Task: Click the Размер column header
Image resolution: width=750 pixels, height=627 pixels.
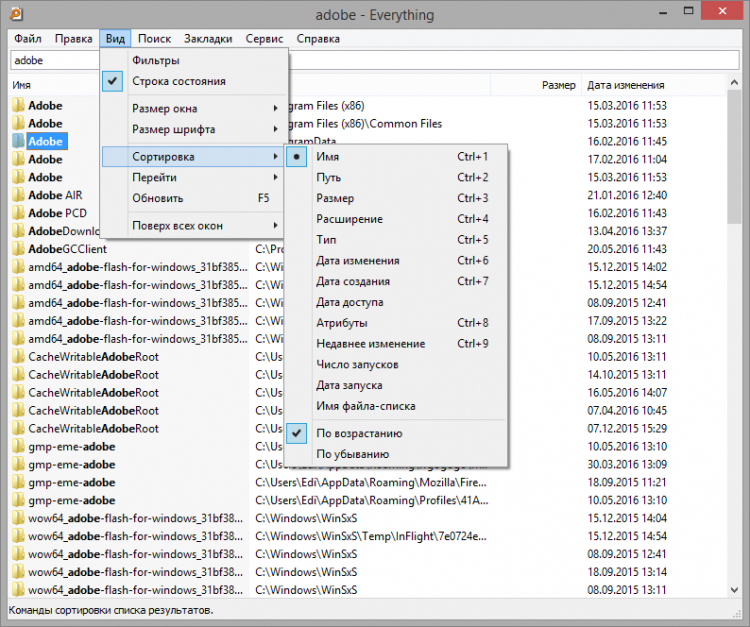Action: click(536, 85)
